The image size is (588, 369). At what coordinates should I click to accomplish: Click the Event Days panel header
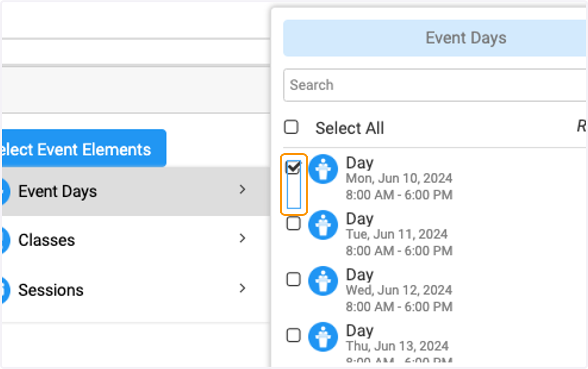point(435,38)
